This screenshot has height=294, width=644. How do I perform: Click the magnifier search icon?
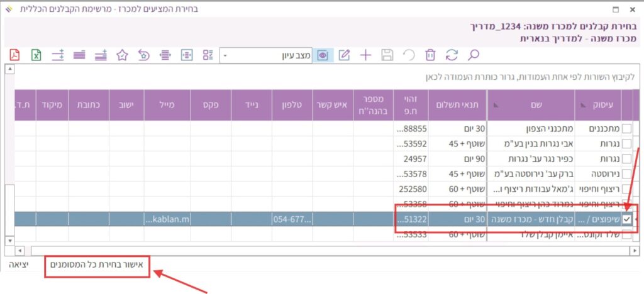coord(474,55)
